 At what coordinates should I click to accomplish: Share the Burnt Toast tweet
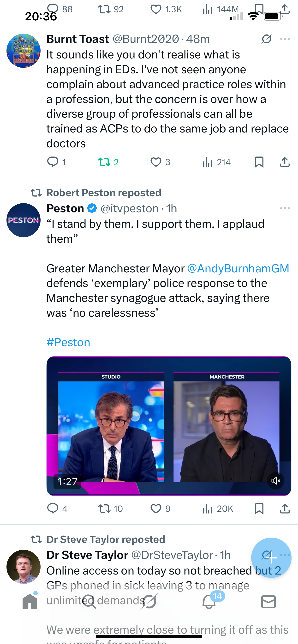click(285, 162)
